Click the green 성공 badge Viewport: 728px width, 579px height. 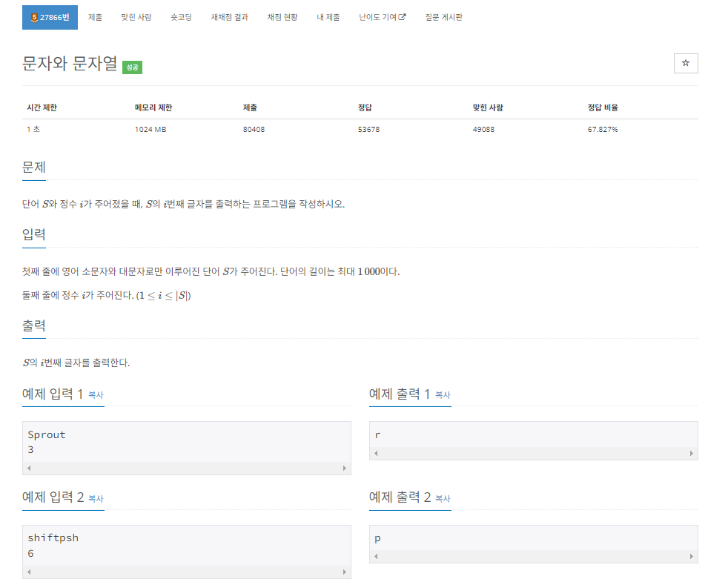point(132,67)
